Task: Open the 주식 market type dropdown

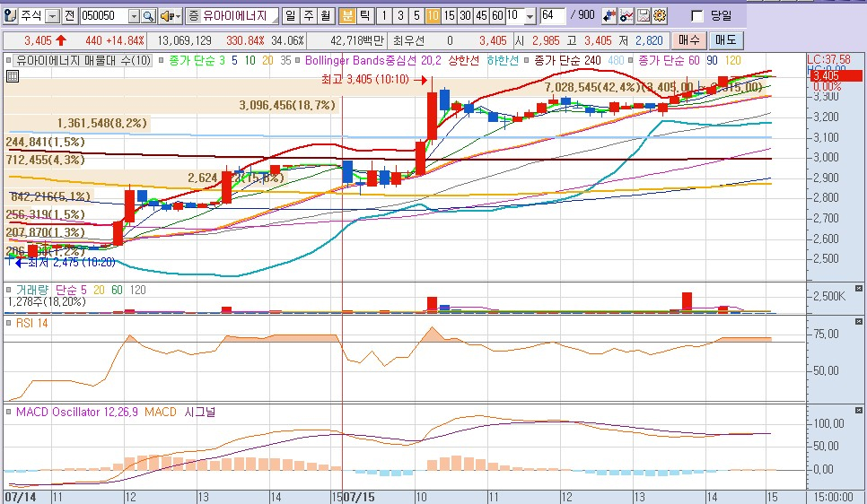Action: click(x=52, y=16)
